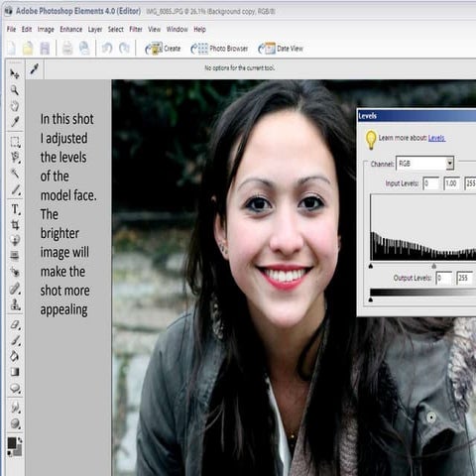Viewport: 476px width, 476px height.
Task: Open the Filter menu
Action: 136,30
